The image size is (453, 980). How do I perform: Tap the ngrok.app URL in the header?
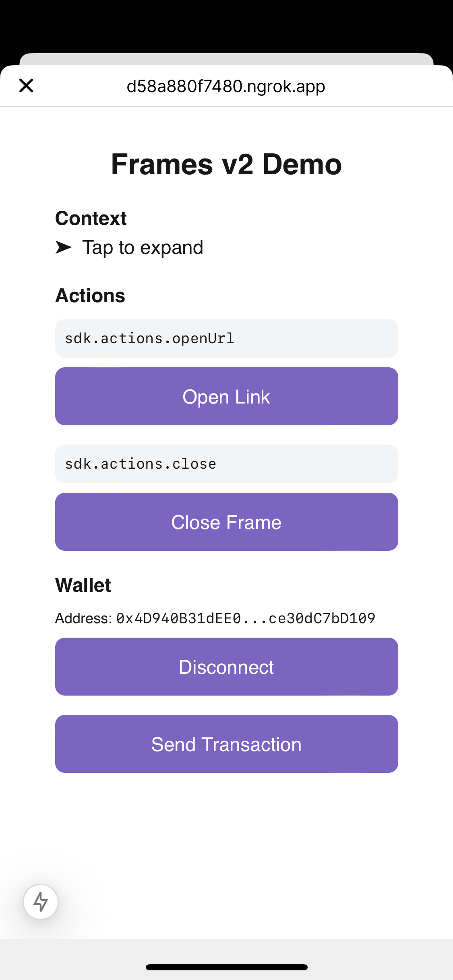click(x=226, y=86)
